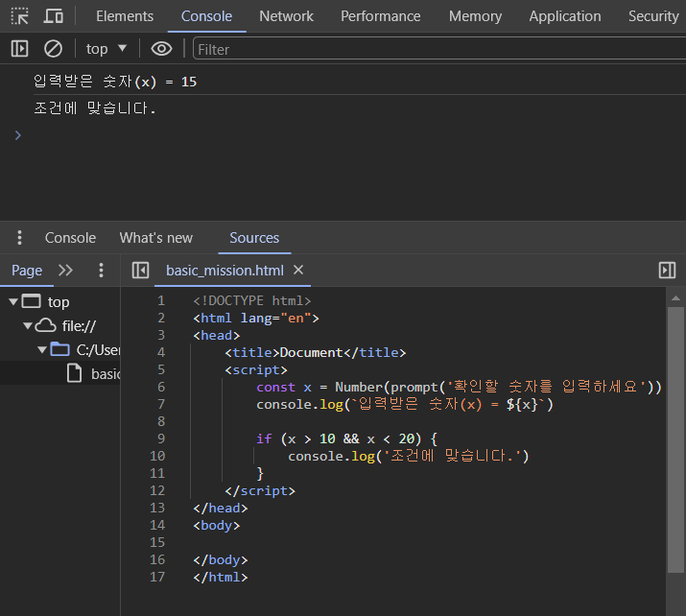Screen dimensions: 686x616
Task: Show the debugger sidebar icon
Action: pos(667,270)
